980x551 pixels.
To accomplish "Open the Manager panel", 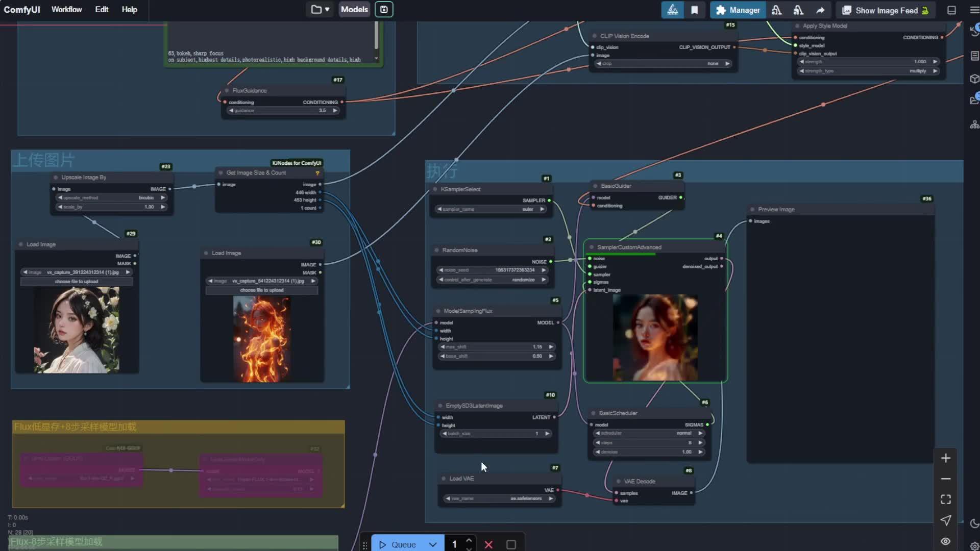I will 737,10.
